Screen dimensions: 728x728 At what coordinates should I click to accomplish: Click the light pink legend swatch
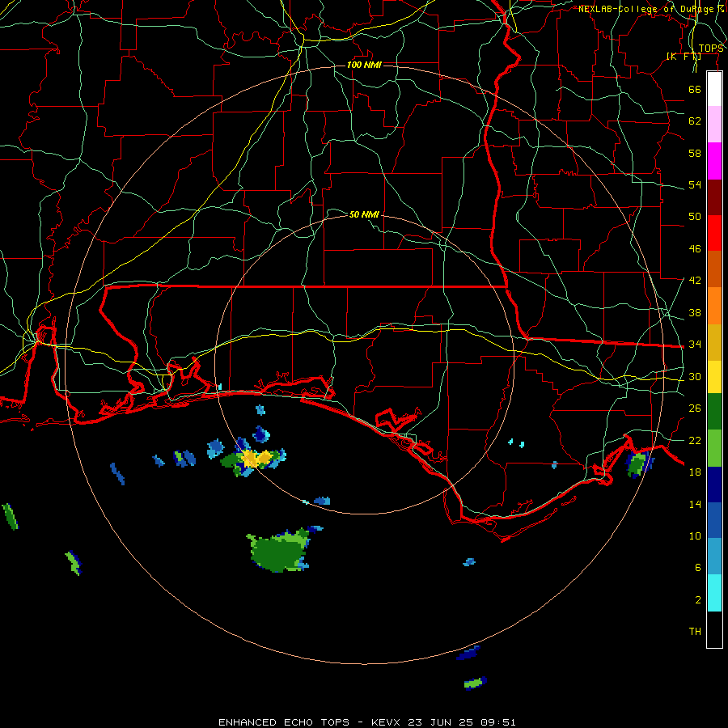click(x=714, y=124)
